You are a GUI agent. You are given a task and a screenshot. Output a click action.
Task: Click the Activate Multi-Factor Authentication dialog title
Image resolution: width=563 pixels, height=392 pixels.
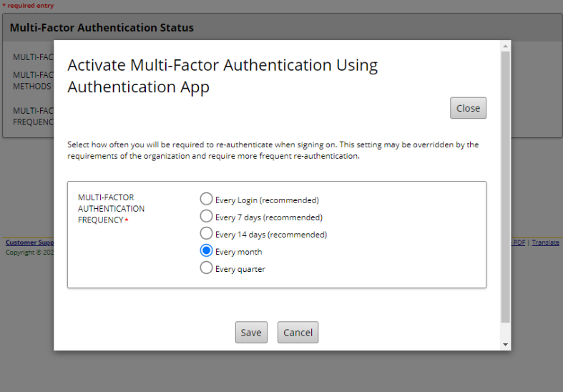pyautogui.click(x=222, y=76)
